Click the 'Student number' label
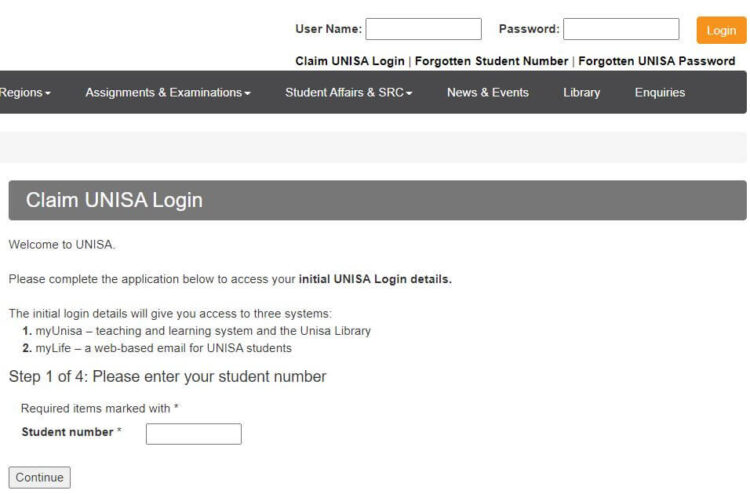 click(x=67, y=432)
